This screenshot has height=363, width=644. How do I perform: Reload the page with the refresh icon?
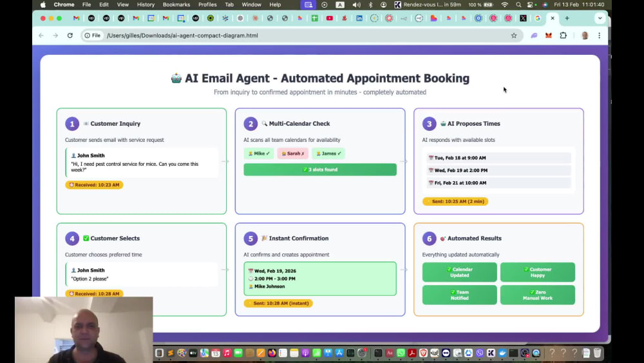(x=70, y=35)
